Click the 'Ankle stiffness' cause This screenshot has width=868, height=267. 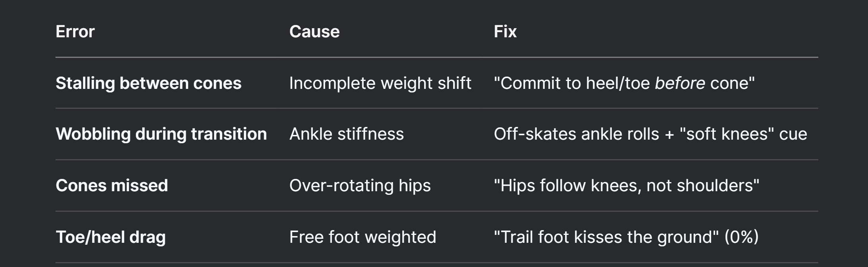click(x=347, y=134)
